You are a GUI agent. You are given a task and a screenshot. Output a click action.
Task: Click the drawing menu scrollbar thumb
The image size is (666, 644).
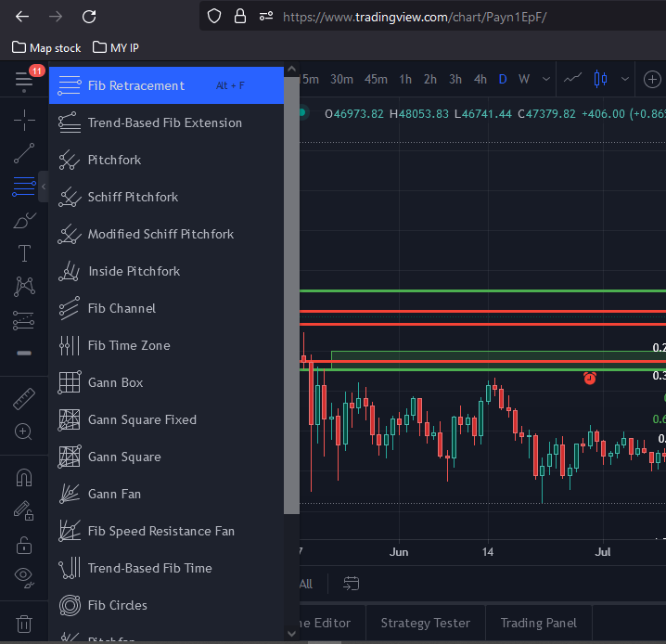coord(291,295)
